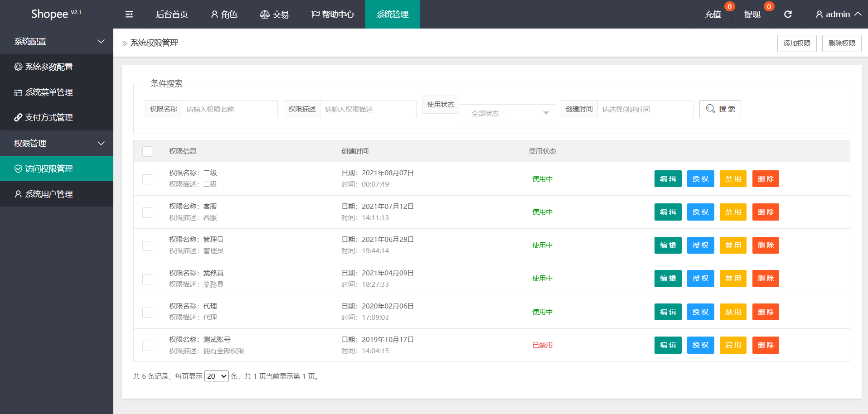The width and height of the screenshot is (868, 414).
Task: Click 提现 in the top bar
Action: 752,14
